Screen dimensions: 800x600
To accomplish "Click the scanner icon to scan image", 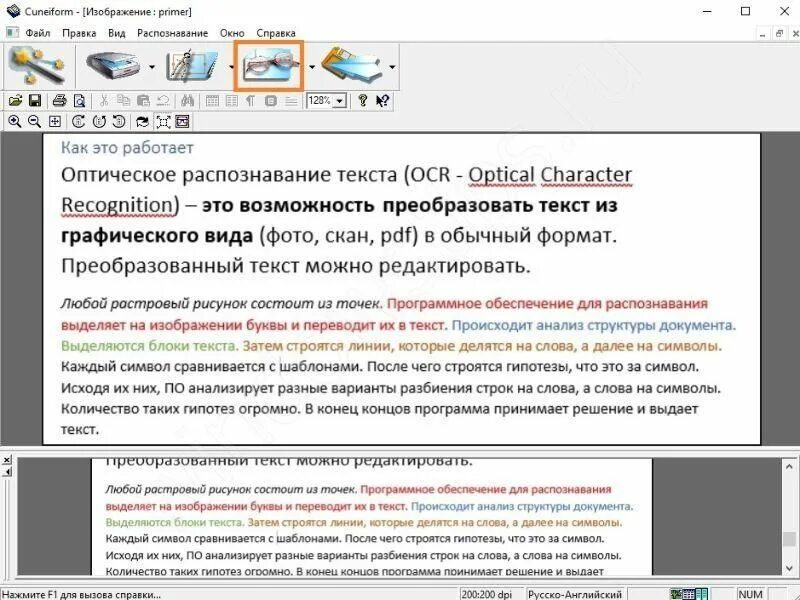I will coord(113,66).
